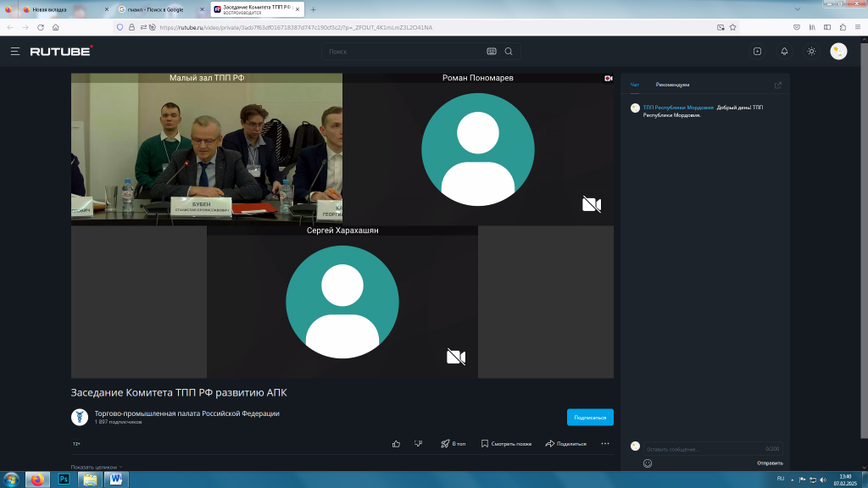This screenshot has width=868, height=488.
Task: Switch to the "Новая вкладка" browser tab
Action: pos(59,9)
